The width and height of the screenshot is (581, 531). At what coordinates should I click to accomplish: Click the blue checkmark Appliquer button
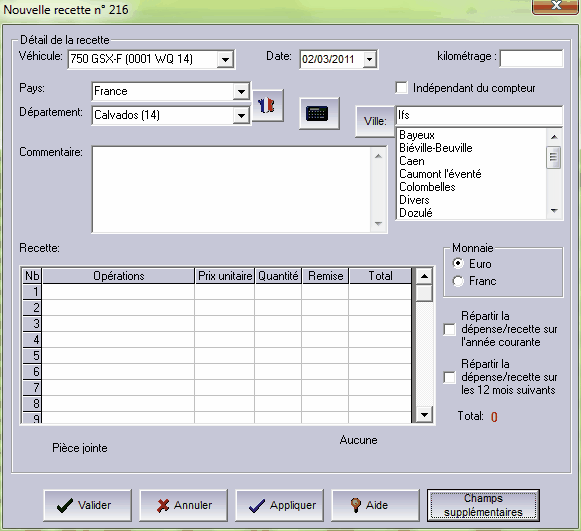pos(279,505)
